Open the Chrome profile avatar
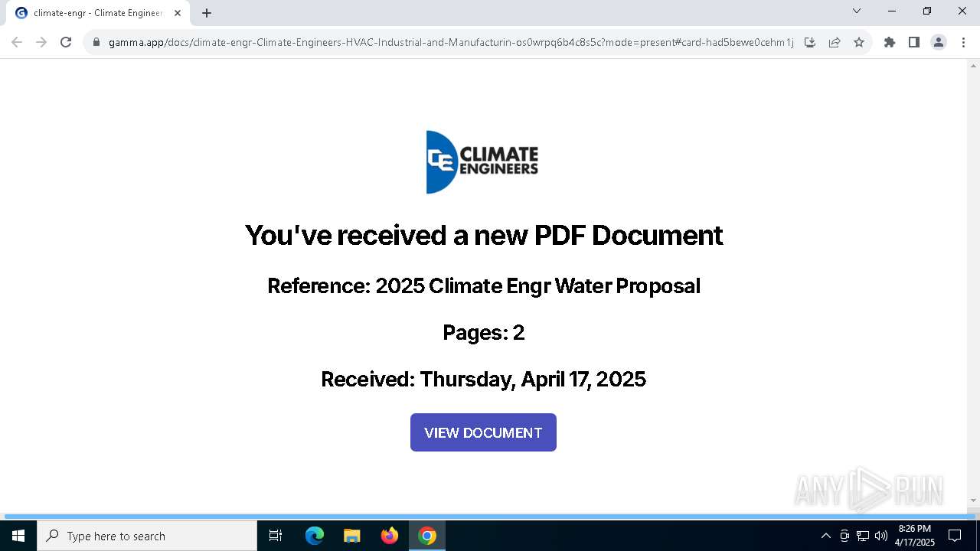980x551 pixels. 938,42
